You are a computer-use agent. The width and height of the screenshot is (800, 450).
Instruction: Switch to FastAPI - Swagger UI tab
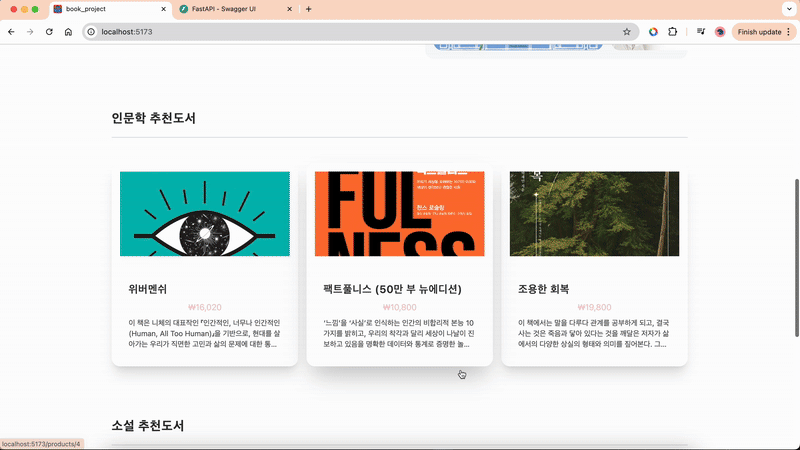[x=236, y=9]
